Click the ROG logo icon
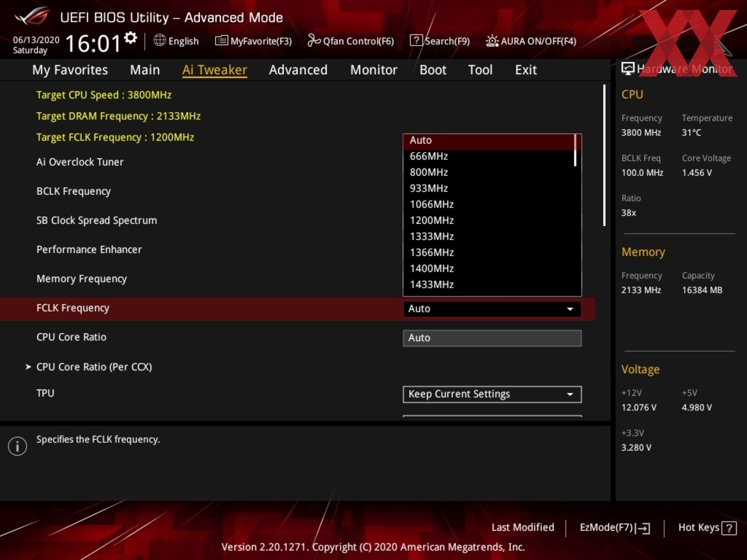The width and height of the screenshot is (747, 560). point(32,16)
